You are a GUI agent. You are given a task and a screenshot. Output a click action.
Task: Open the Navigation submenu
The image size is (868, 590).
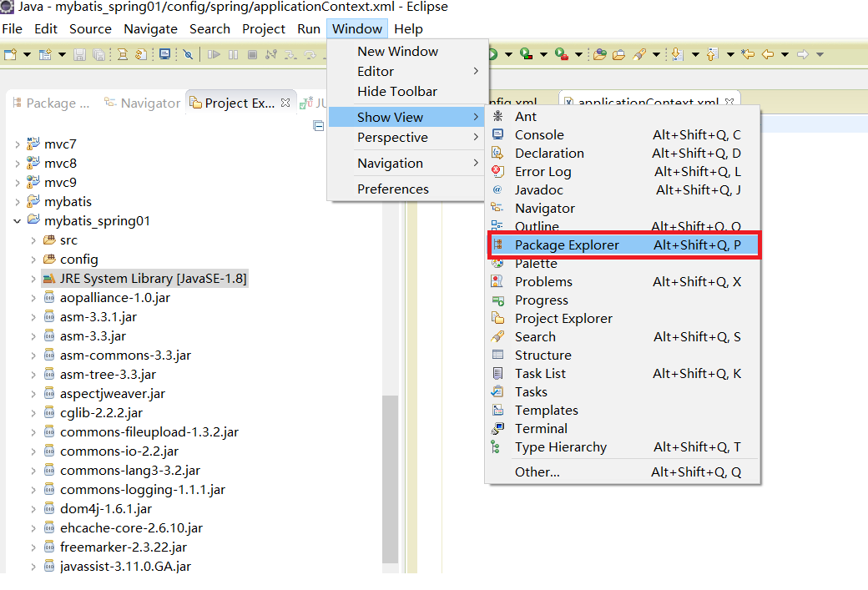408,164
